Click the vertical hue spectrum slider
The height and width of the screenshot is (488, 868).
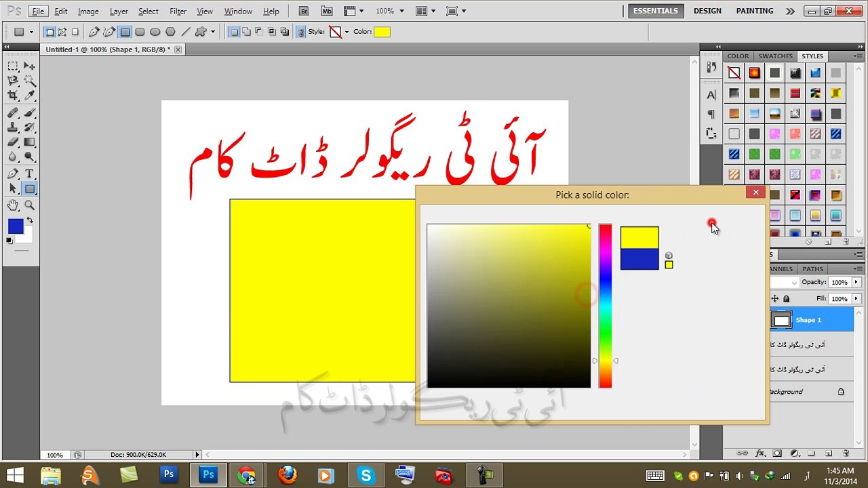[x=605, y=306]
